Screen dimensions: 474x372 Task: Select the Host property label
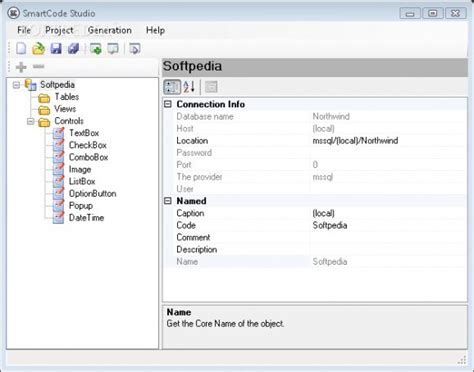[185, 129]
